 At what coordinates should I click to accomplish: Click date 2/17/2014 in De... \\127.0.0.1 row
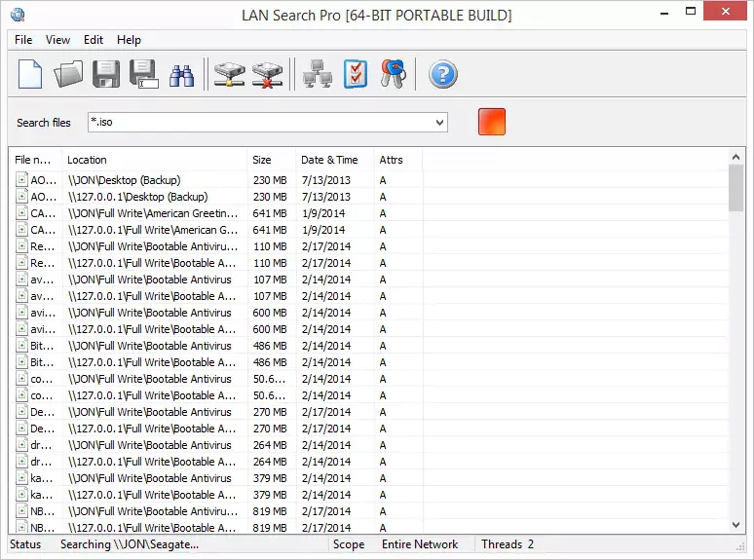click(x=326, y=429)
